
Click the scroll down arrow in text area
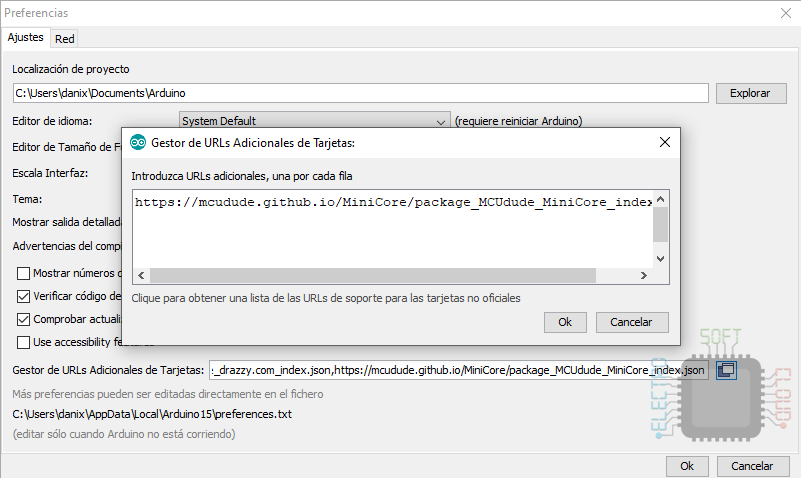[661, 259]
